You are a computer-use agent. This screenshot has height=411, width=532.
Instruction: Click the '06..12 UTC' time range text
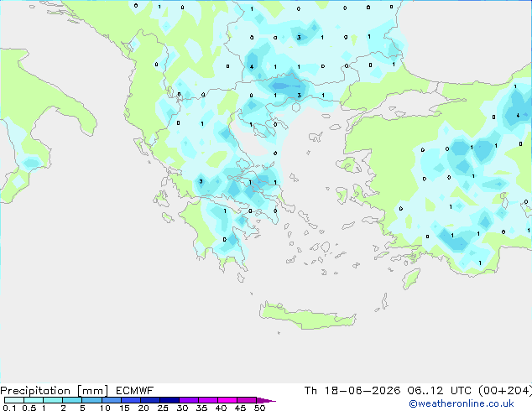pos(440,391)
